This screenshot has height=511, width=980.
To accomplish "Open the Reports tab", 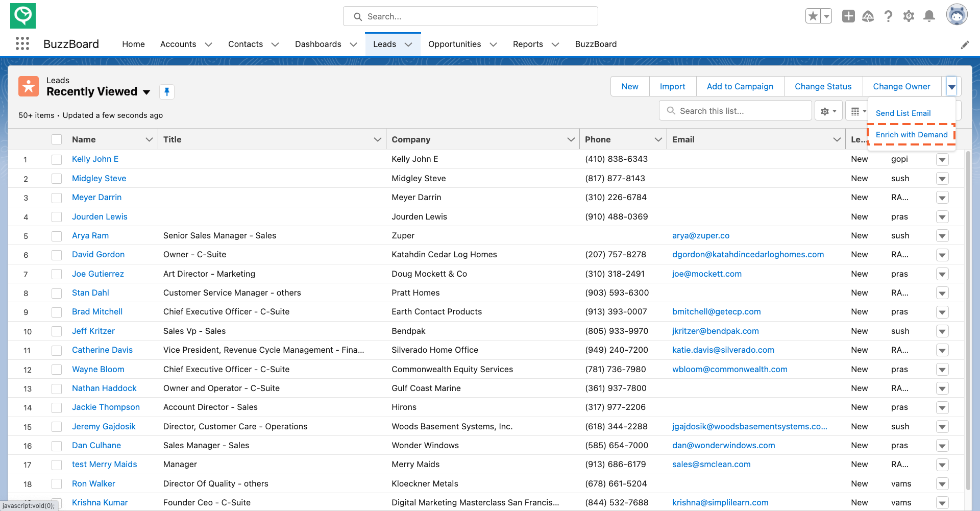I will pos(528,44).
